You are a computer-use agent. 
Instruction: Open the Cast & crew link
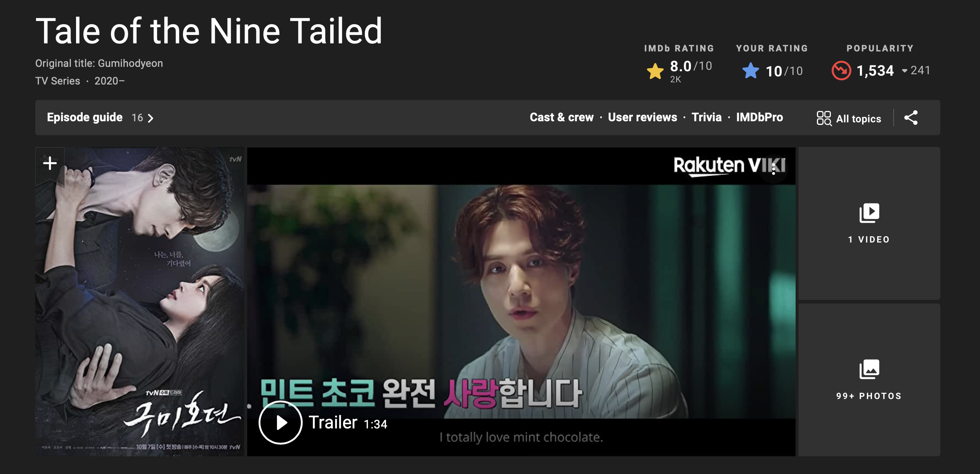(x=562, y=117)
